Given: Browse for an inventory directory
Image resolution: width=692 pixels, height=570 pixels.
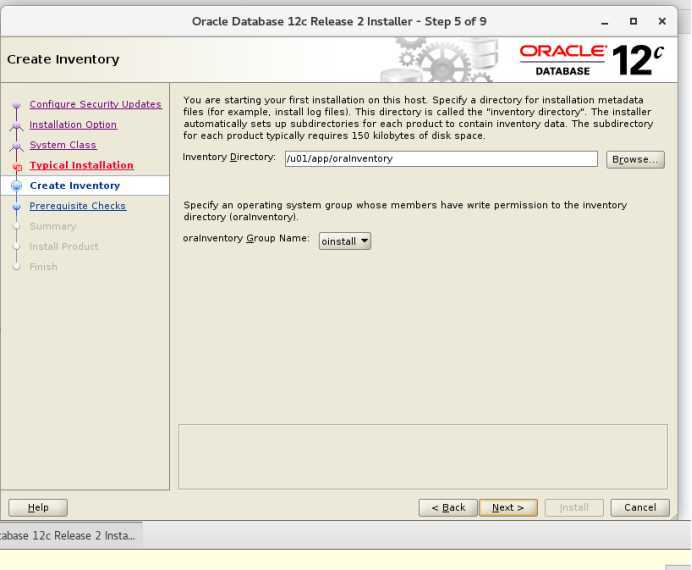Looking at the screenshot, I should pyautogui.click(x=635, y=159).
